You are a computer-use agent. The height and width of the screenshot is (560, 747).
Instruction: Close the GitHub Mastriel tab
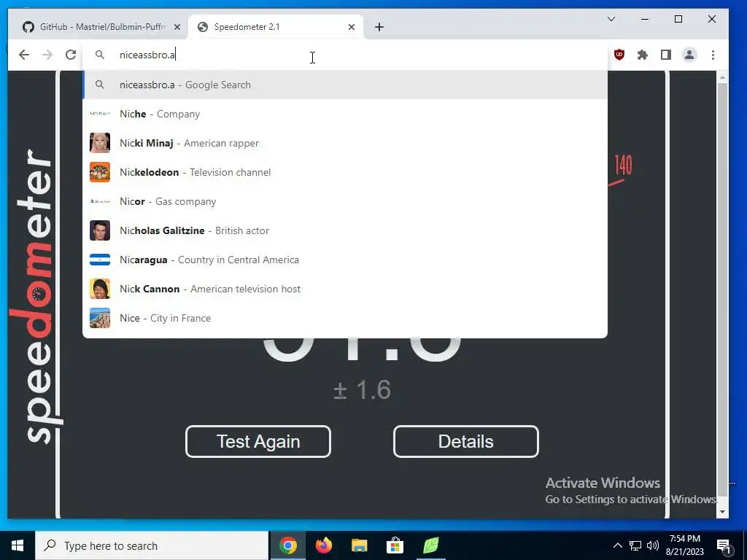click(x=177, y=27)
